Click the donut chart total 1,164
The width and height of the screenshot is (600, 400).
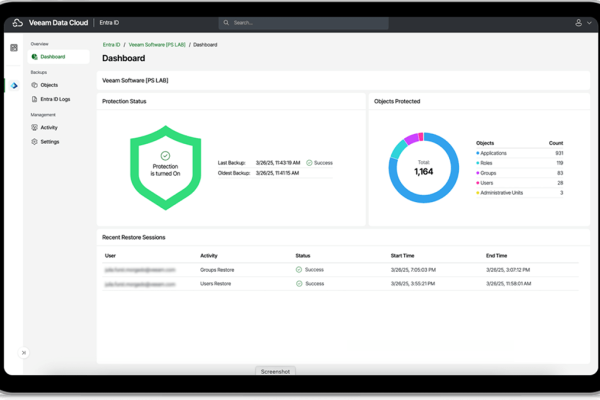tap(424, 171)
